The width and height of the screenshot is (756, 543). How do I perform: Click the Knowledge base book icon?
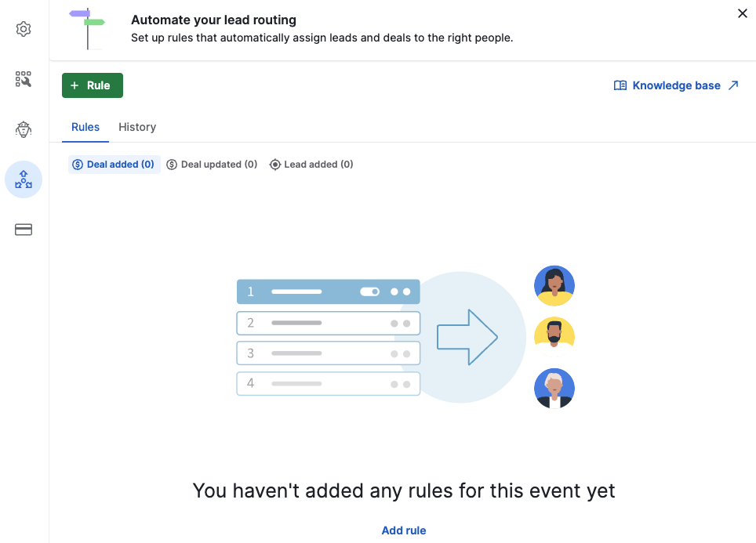click(x=620, y=85)
